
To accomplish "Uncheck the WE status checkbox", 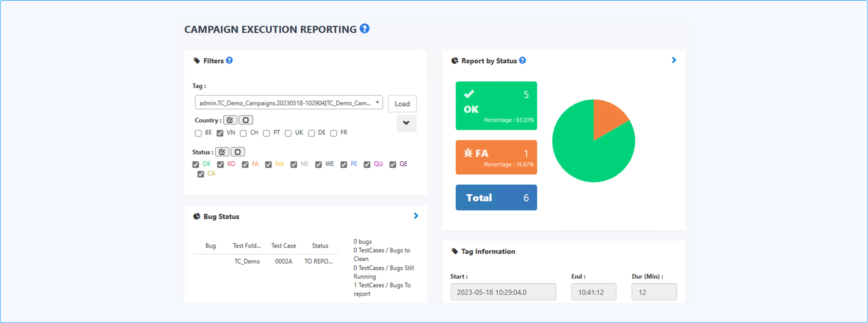I will coord(318,165).
